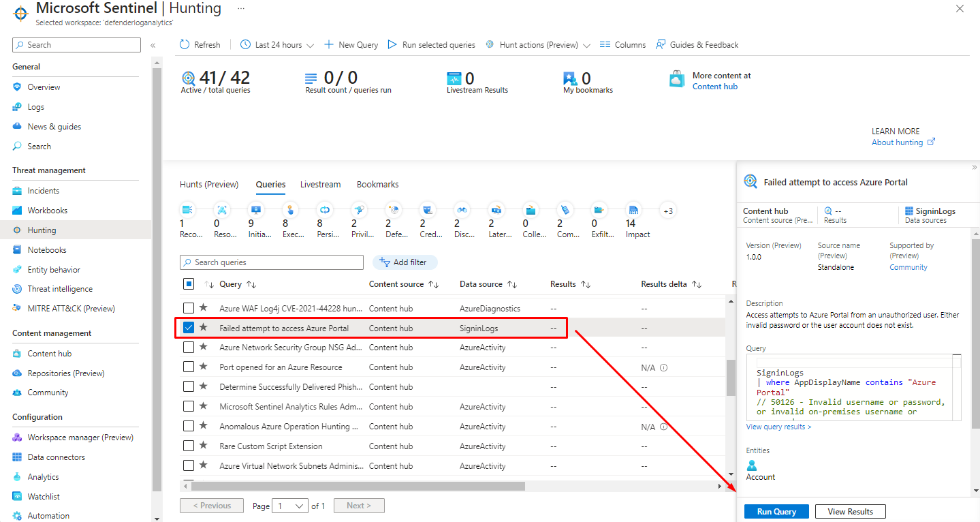Click the Run selected queries play icon
Viewport: 980px width, 522px height.
(x=392, y=45)
